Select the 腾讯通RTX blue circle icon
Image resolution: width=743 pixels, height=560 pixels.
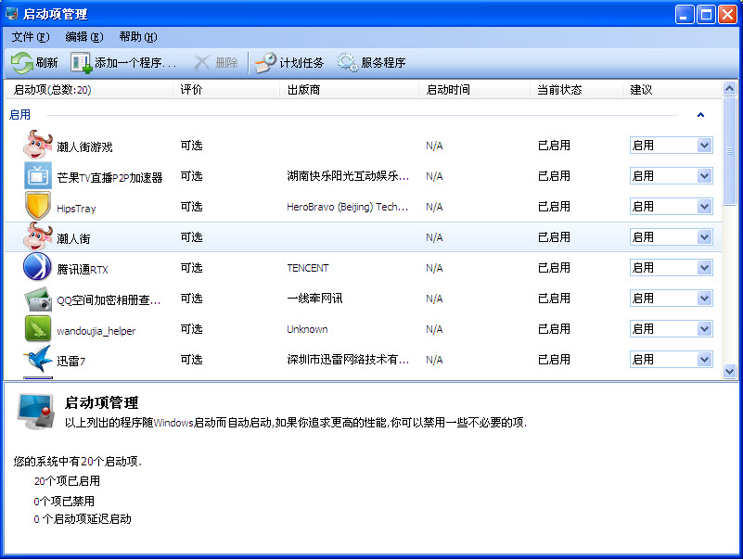pos(37,267)
